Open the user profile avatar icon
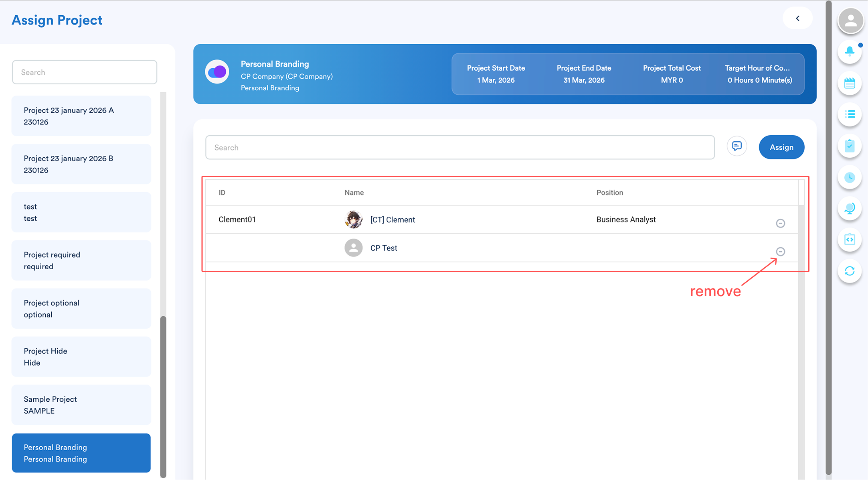868x480 pixels. tap(850, 21)
